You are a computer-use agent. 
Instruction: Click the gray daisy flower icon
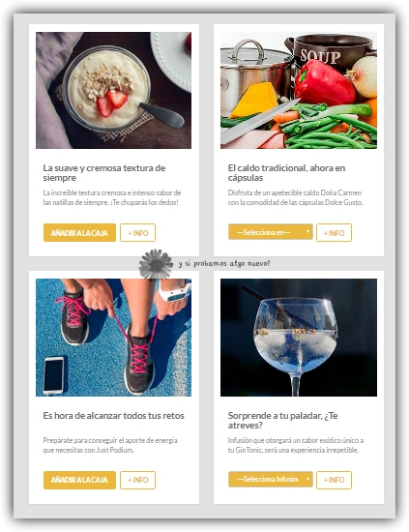[156, 264]
